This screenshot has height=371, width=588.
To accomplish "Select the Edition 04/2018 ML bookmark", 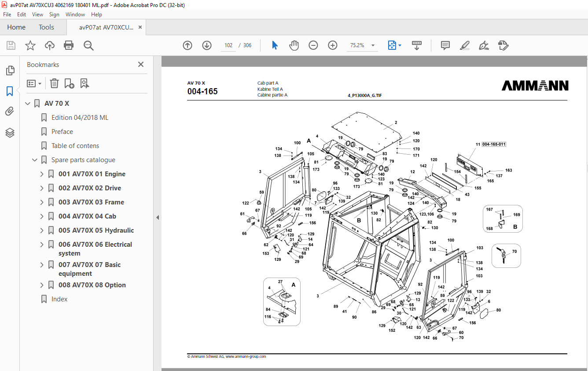I will click(80, 118).
